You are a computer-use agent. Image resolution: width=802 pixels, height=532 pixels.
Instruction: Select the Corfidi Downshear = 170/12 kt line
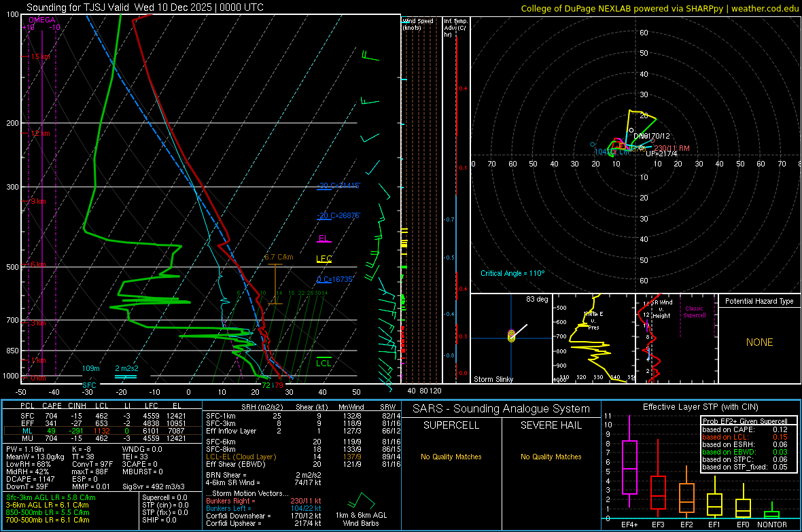(264, 516)
